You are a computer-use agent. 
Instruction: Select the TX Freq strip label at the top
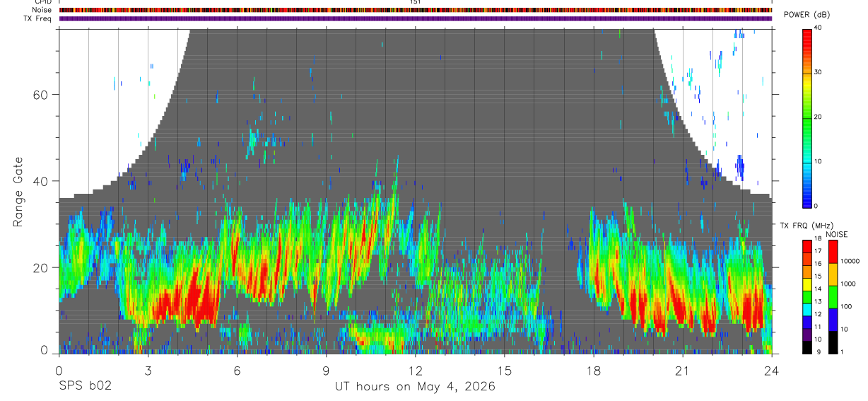point(38,18)
